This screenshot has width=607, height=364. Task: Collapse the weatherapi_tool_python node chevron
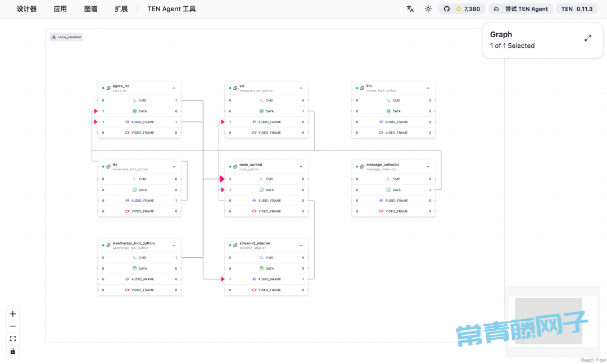pos(174,245)
